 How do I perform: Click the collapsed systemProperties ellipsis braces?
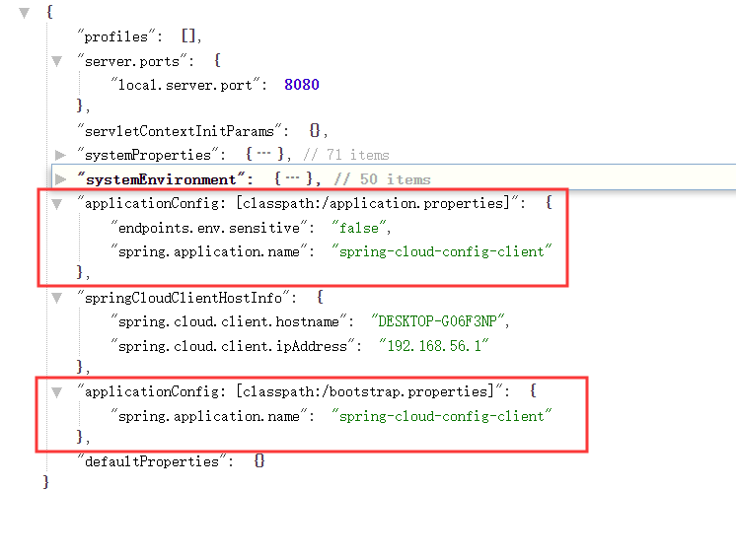[264, 155]
